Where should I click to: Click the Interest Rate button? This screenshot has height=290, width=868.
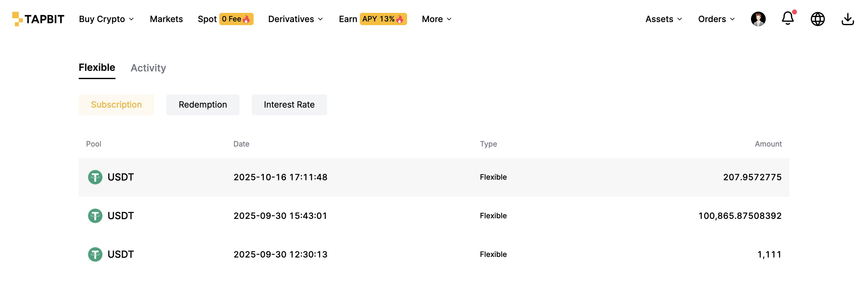pos(289,105)
